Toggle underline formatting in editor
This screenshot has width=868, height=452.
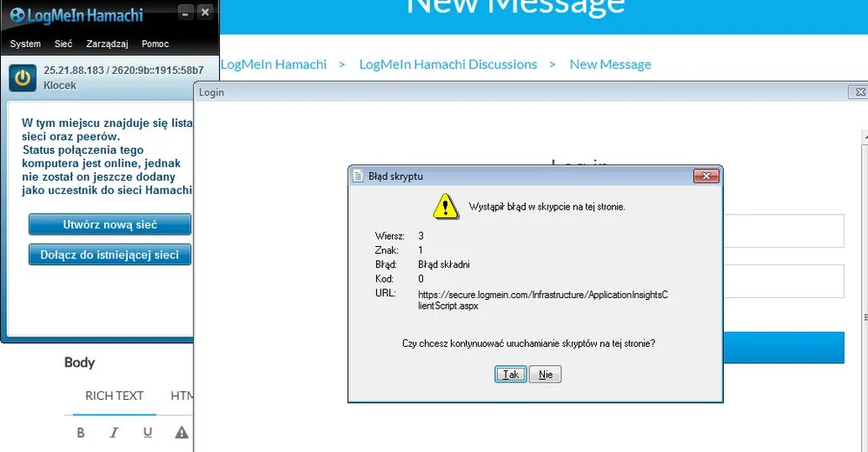pos(147,433)
